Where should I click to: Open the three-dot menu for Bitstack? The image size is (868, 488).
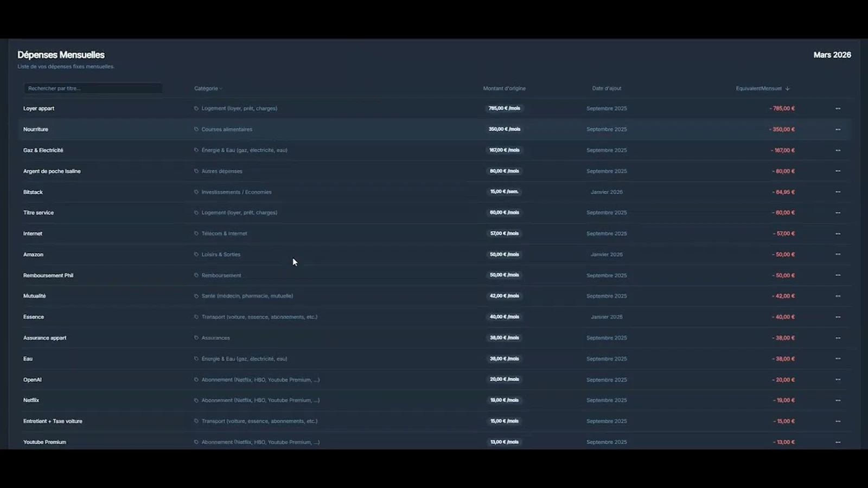pyautogui.click(x=838, y=192)
